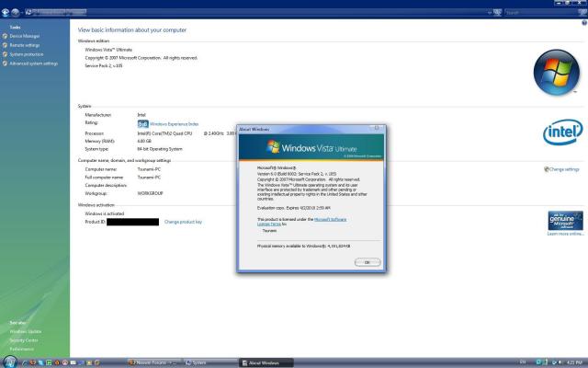Switch to the System taskbar button
588x368 pixels.
coord(210,362)
